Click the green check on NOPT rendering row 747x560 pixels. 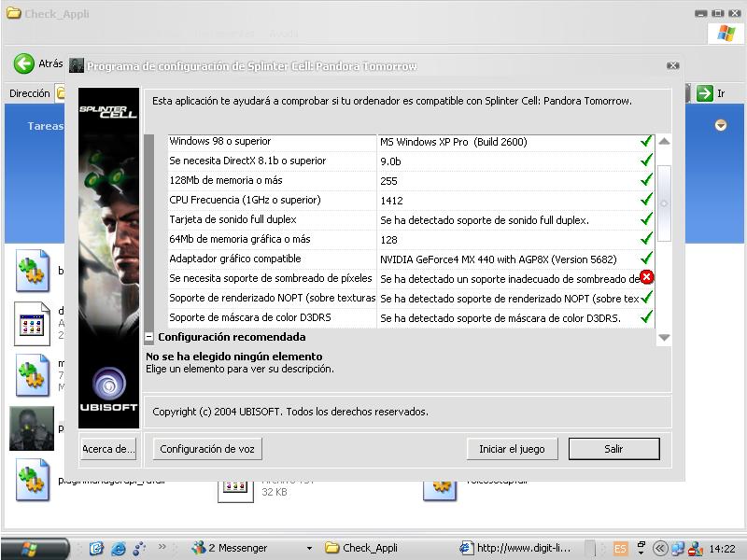[x=646, y=297]
